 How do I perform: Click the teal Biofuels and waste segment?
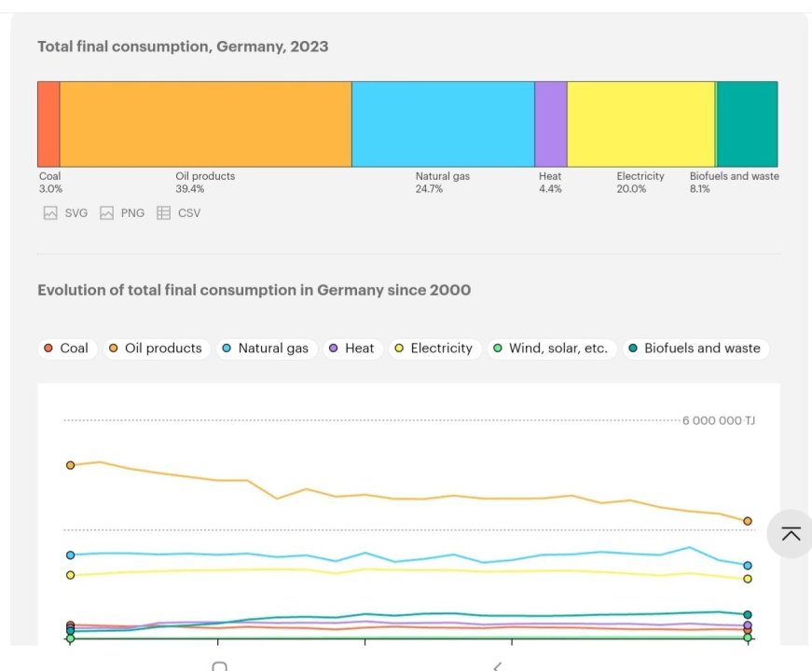747,124
